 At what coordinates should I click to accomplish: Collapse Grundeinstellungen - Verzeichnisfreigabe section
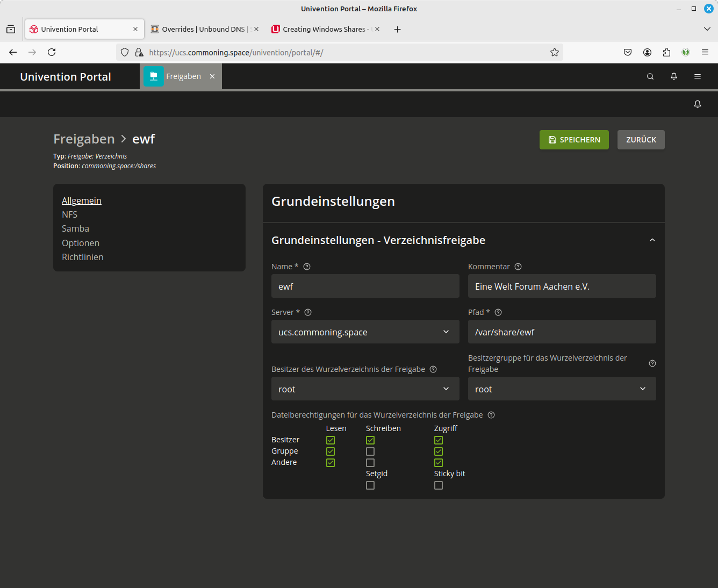652,240
